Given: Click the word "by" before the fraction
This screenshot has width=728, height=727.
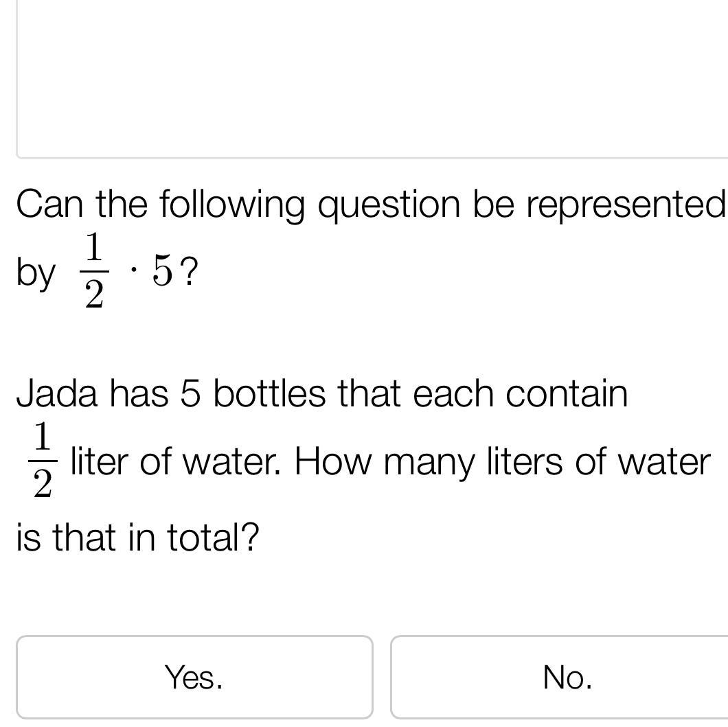Looking at the screenshot, I should coord(36,273).
